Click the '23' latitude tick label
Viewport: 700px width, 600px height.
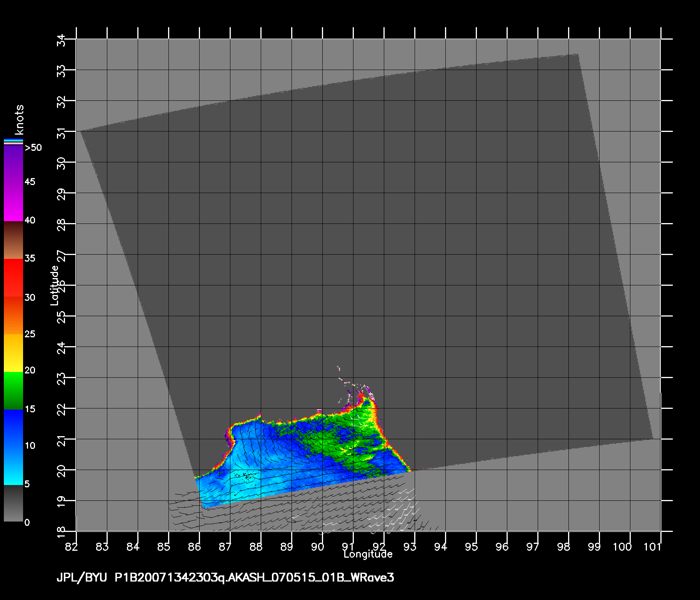(61, 379)
